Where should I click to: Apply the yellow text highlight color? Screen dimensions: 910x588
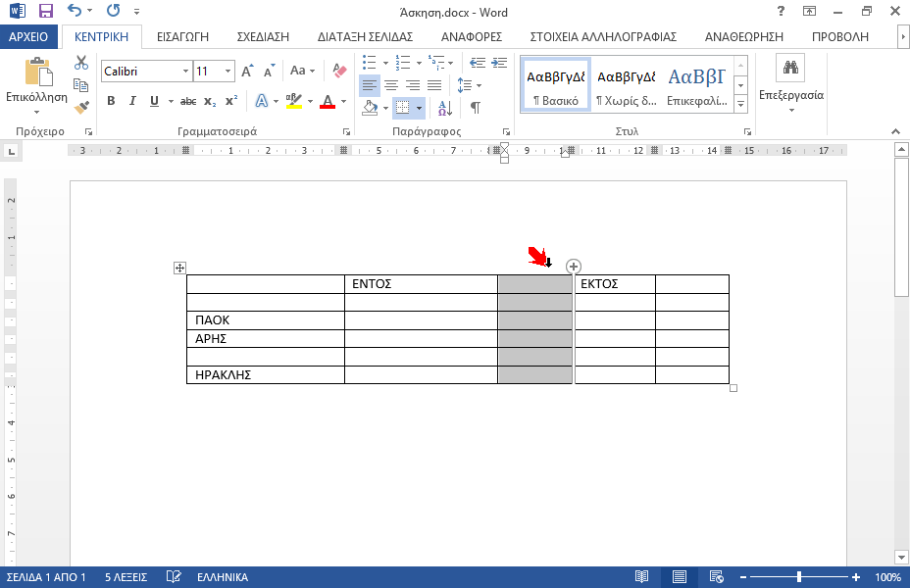pyautogui.click(x=293, y=102)
